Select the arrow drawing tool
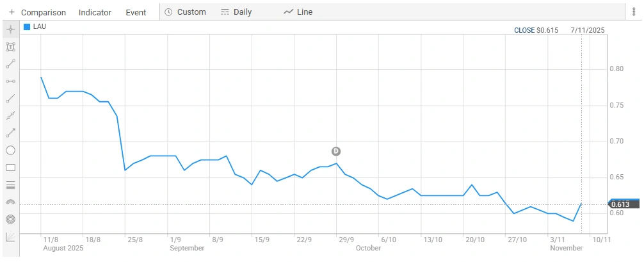Screen dimensions: 644x262 pyautogui.click(x=10, y=133)
